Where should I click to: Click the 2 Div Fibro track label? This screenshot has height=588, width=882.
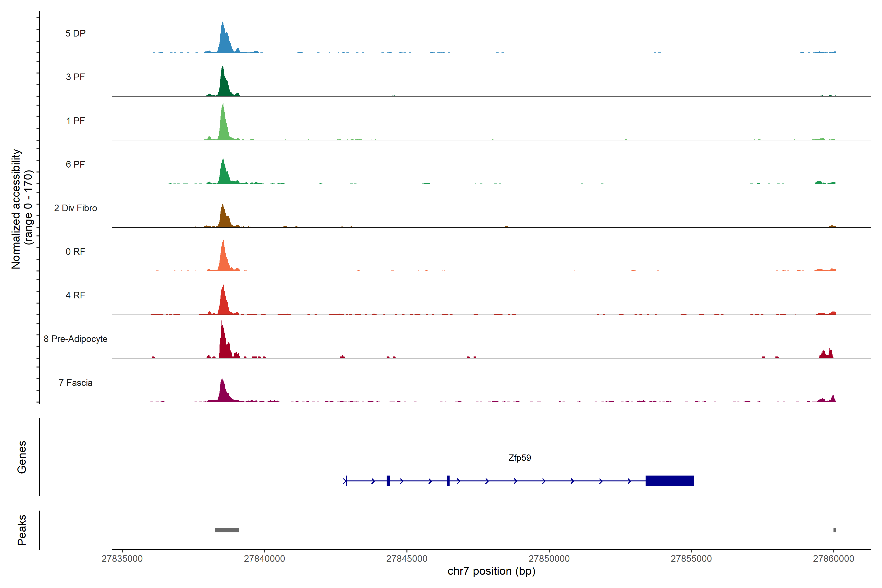[x=75, y=208]
